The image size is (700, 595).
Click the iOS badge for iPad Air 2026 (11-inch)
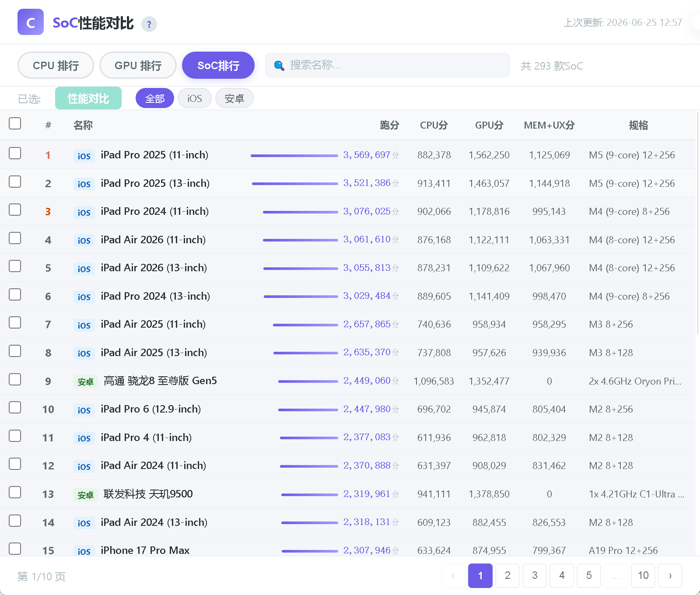click(84, 240)
